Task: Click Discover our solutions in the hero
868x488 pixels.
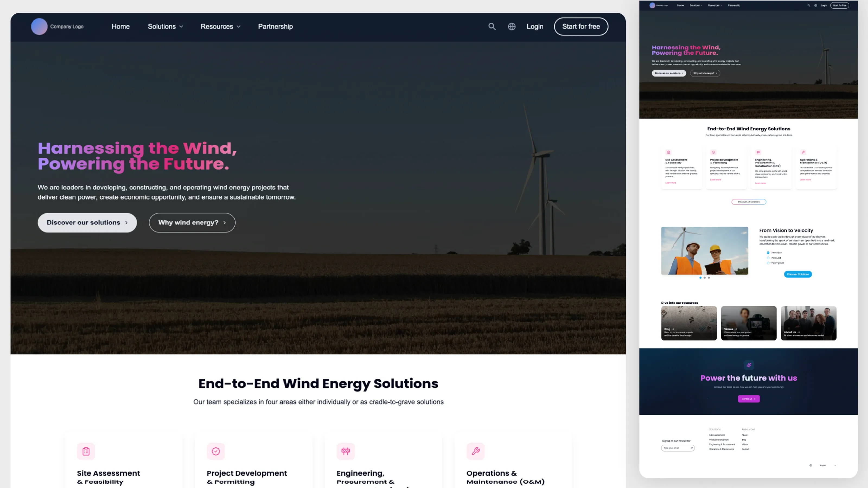Action: [x=87, y=222]
